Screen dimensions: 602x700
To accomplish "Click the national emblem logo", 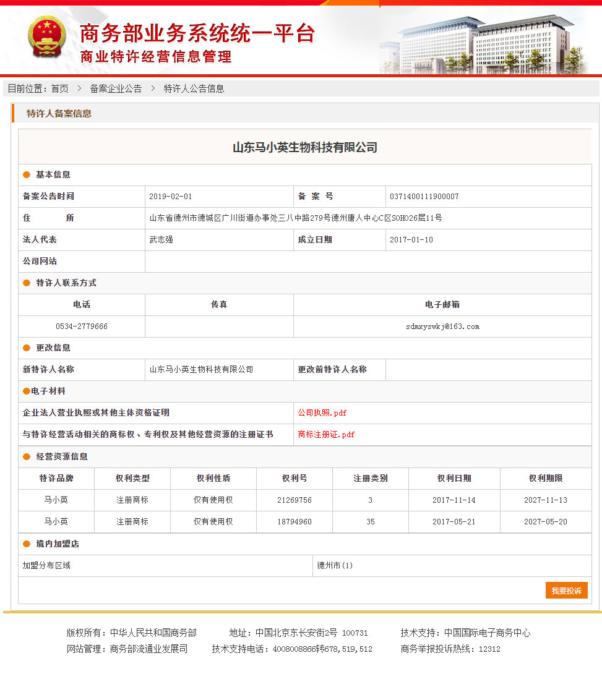I will 46,37.
